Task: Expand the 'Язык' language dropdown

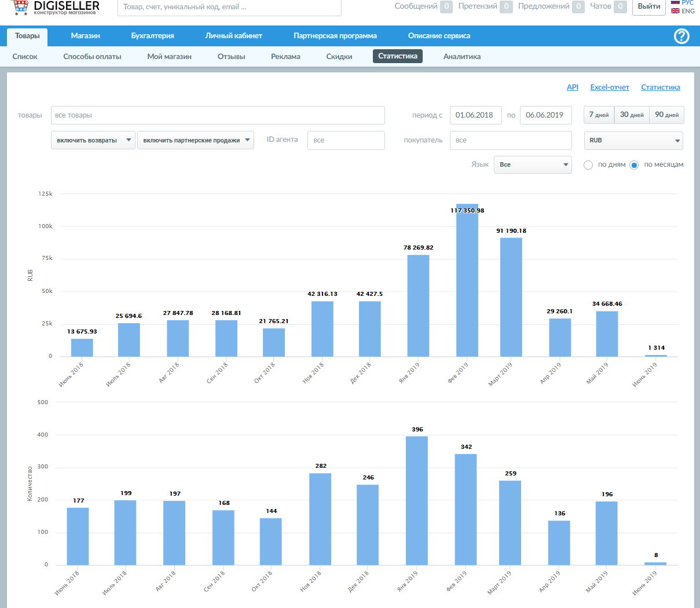Action: pos(533,165)
